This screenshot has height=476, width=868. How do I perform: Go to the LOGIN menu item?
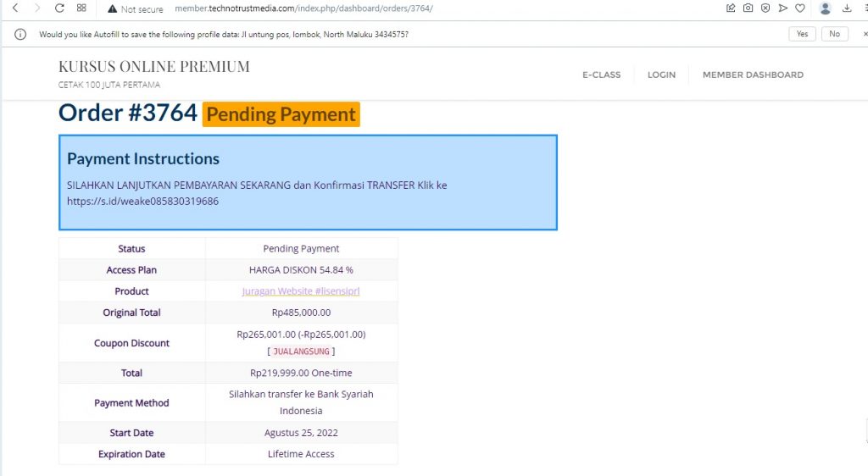click(x=661, y=75)
